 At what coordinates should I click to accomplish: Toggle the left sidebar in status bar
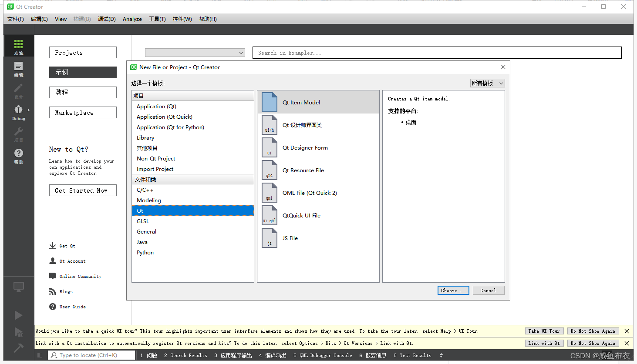40,355
